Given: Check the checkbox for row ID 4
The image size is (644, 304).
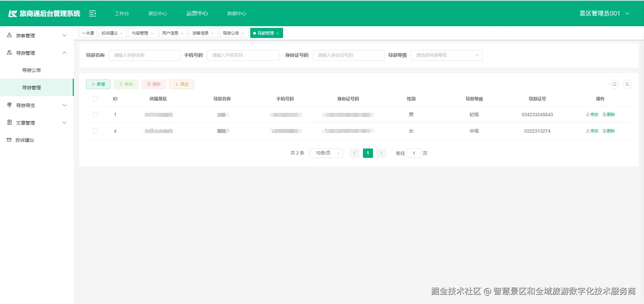Looking at the screenshot, I should pos(95,131).
